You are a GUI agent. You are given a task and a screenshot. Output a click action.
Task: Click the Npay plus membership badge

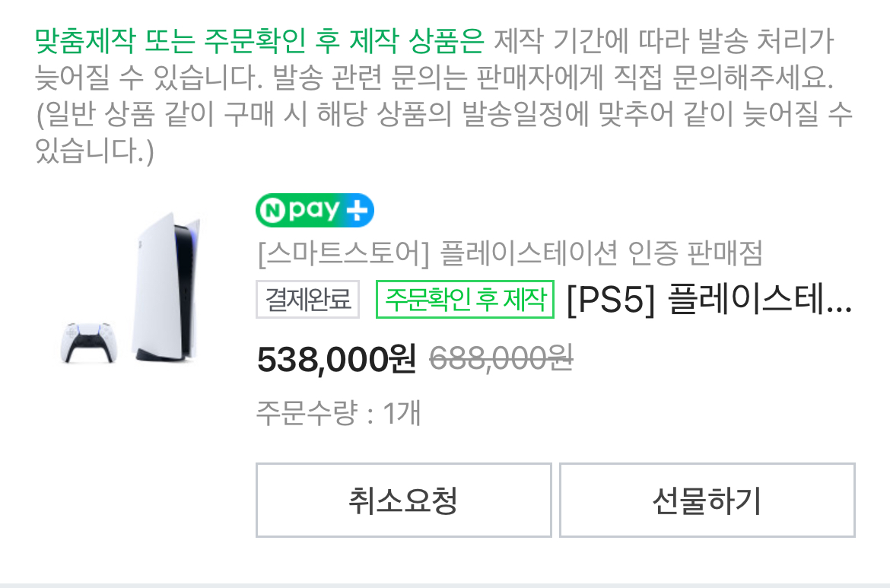(x=314, y=211)
